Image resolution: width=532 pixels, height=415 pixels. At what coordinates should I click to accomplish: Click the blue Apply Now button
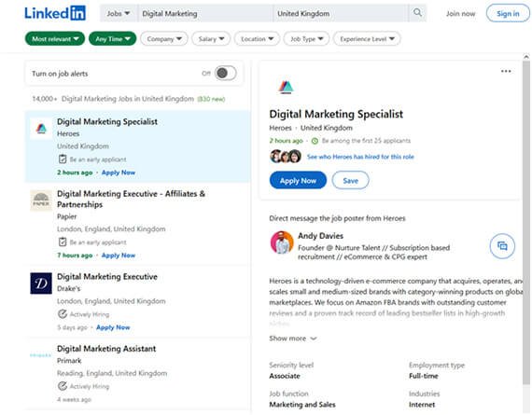pos(298,180)
